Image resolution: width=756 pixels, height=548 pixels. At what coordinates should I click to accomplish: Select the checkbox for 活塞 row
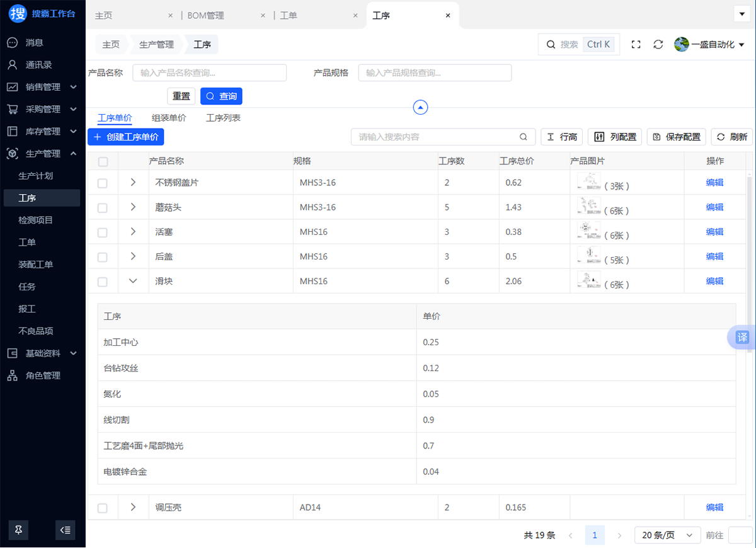click(x=103, y=232)
